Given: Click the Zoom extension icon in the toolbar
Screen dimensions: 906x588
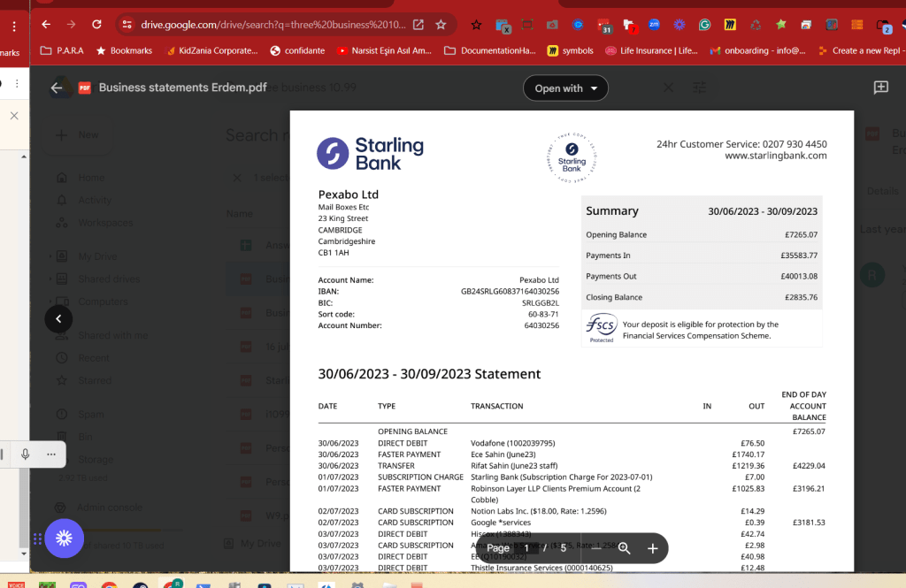Looking at the screenshot, I should pos(654,24).
